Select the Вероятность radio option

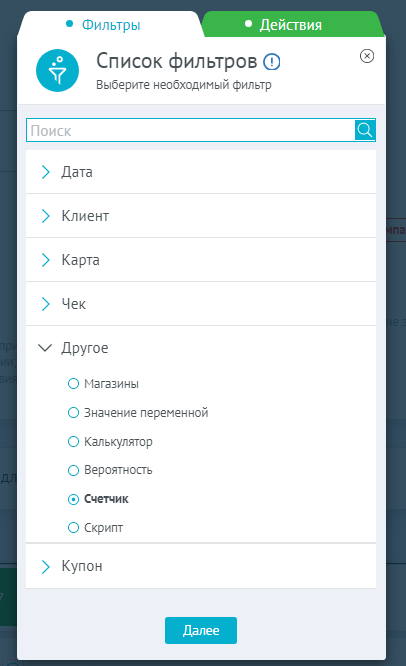point(73,470)
